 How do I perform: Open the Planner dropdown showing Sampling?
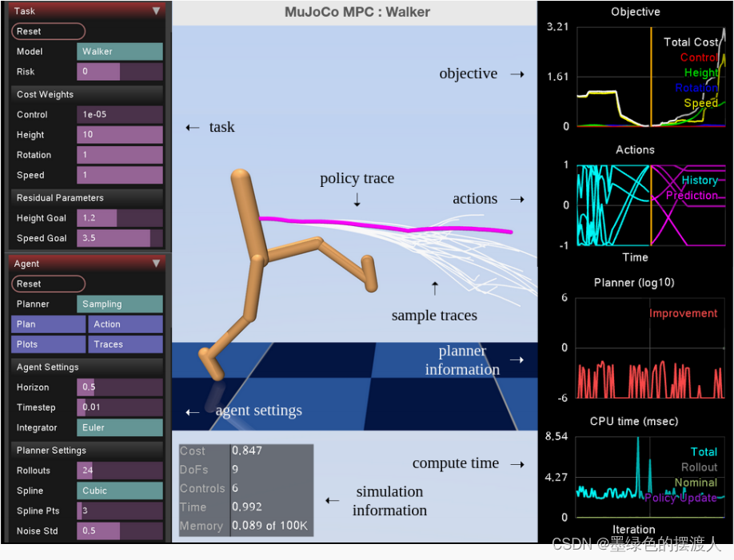point(120,304)
